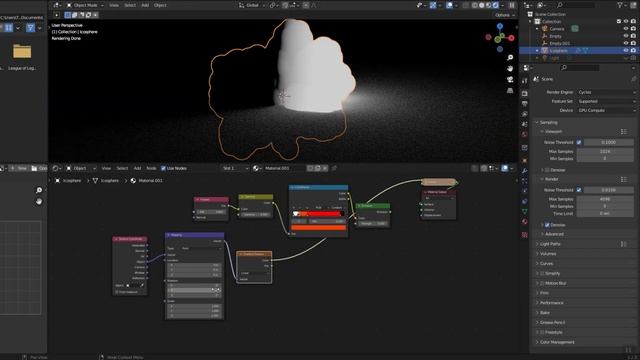Toggle the viewport camera view icon
640x360 pixels.
(x=510, y=80)
